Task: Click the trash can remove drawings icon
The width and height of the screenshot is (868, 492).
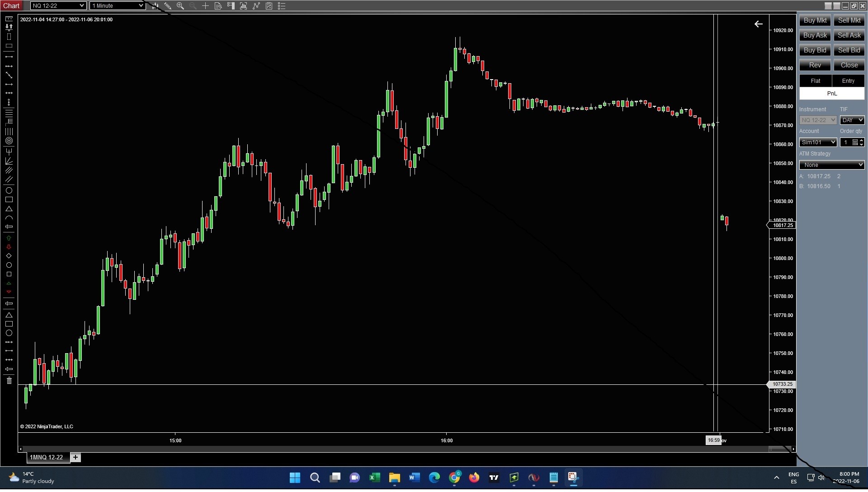Action: click(9, 381)
